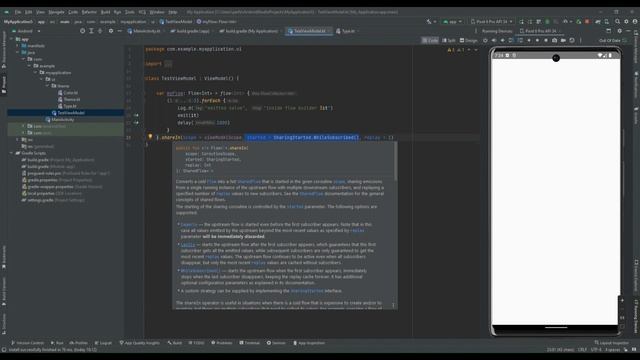640x360 pixels.
Task: Click the Make Project hammer icon
Action: tap(429, 21)
